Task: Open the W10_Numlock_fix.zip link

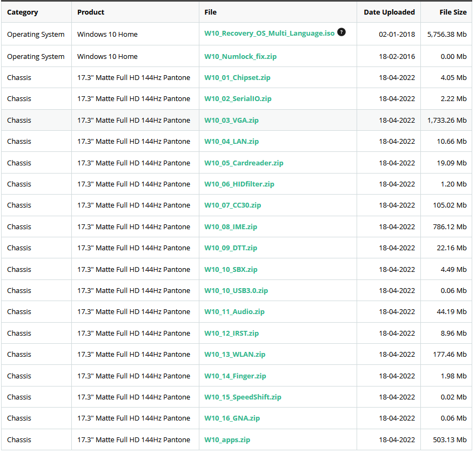Action: click(240, 57)
